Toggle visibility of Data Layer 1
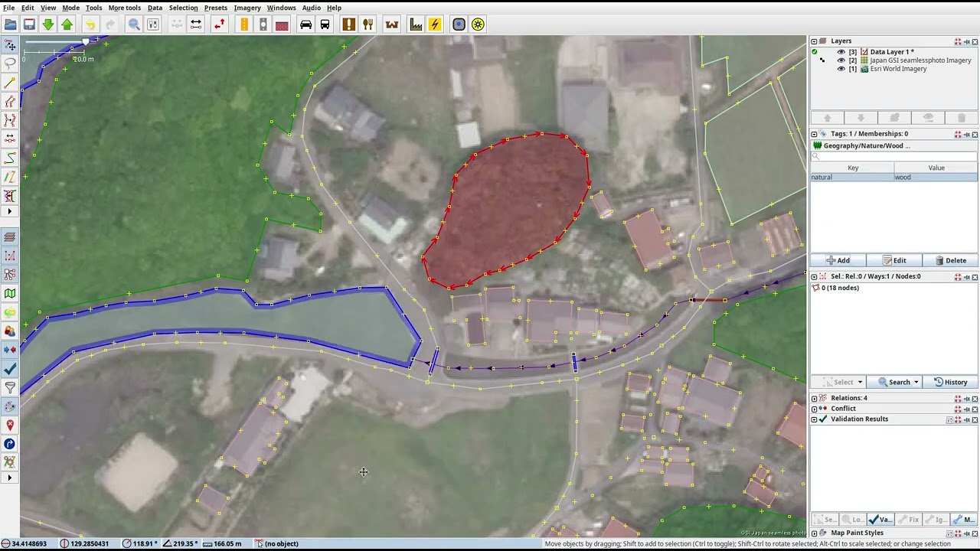Viewport: 980px width, 551px height. [x=841, y=52]
